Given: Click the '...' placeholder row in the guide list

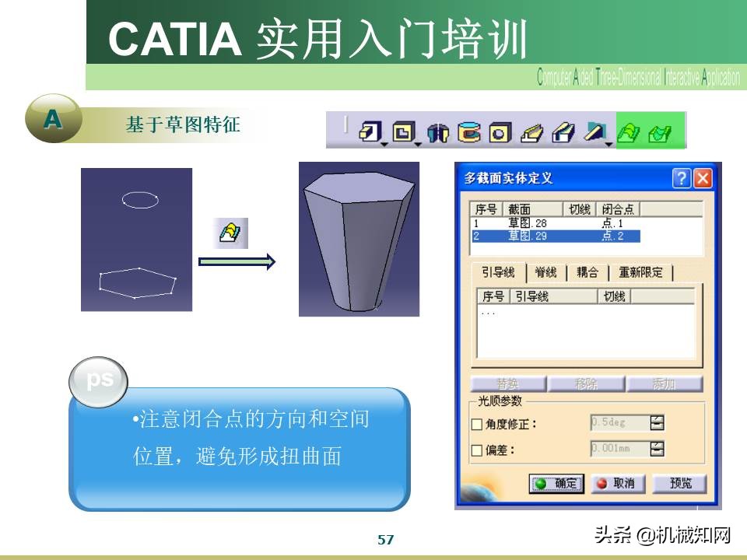Looking at the screenshot, I should click(x=489, y=313).
